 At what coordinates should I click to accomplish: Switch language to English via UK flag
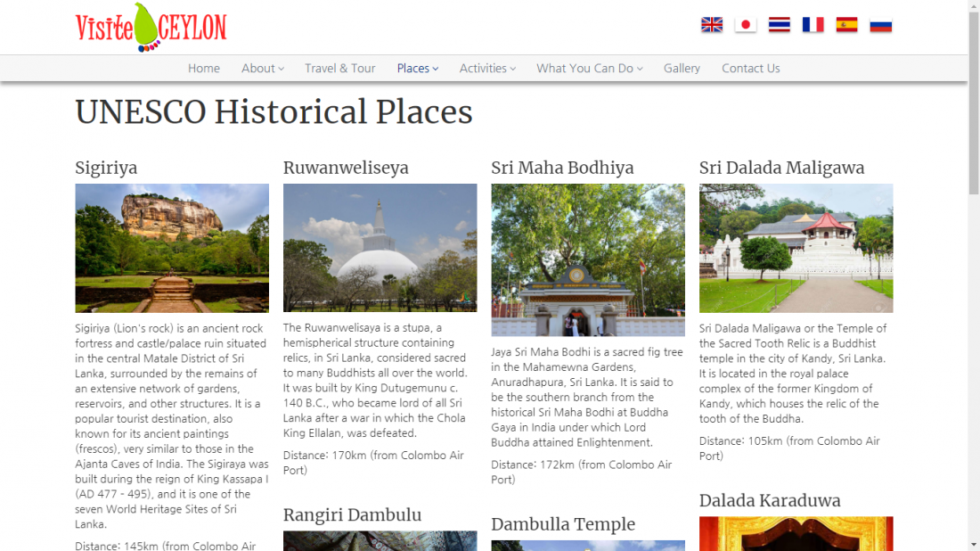click(712, 25)
